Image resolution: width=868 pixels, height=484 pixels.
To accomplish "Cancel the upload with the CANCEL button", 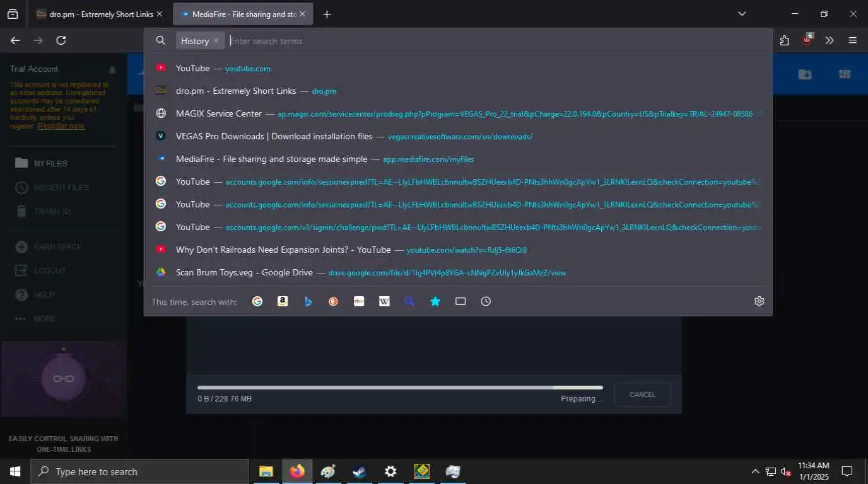I will [642, 395].
